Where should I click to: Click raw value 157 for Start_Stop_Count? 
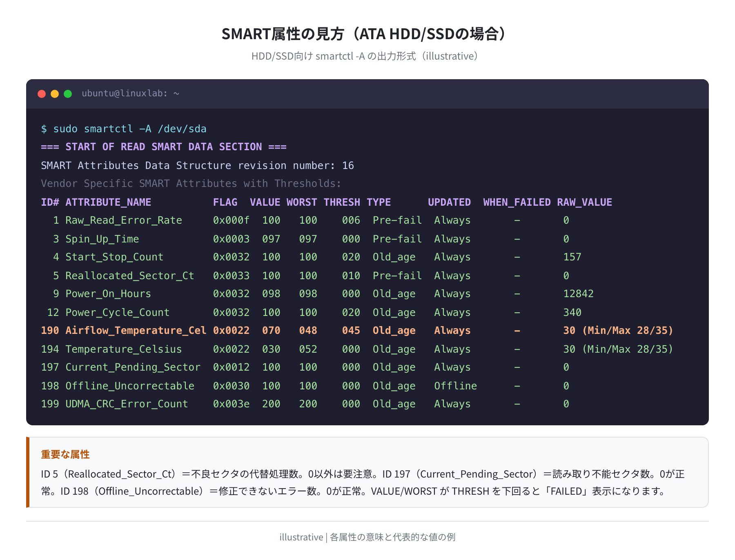click(x=572, y=257)
